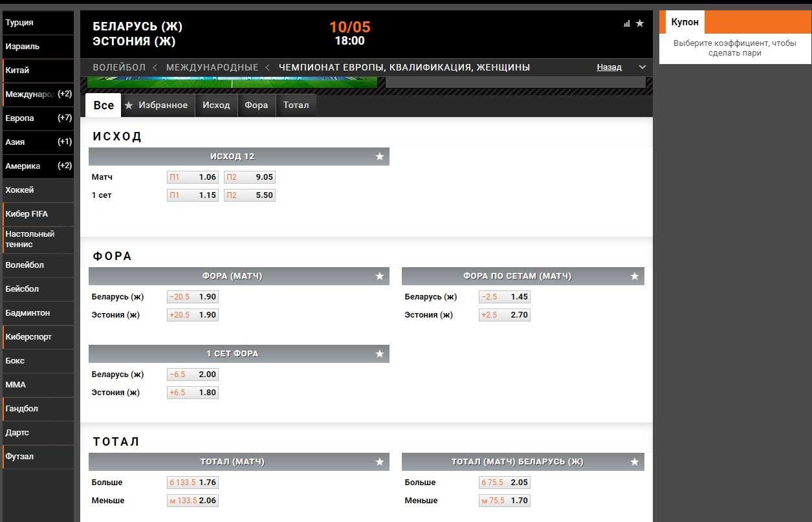Switch to the Исход tab
Screen dimensions: 812x522
(216, 105)
